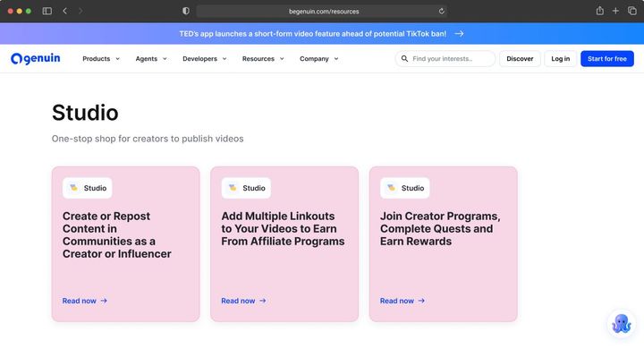Click the Studio tag on Join Creator Programs card
The height and width of the screenshot is (349, 644).
405,188
